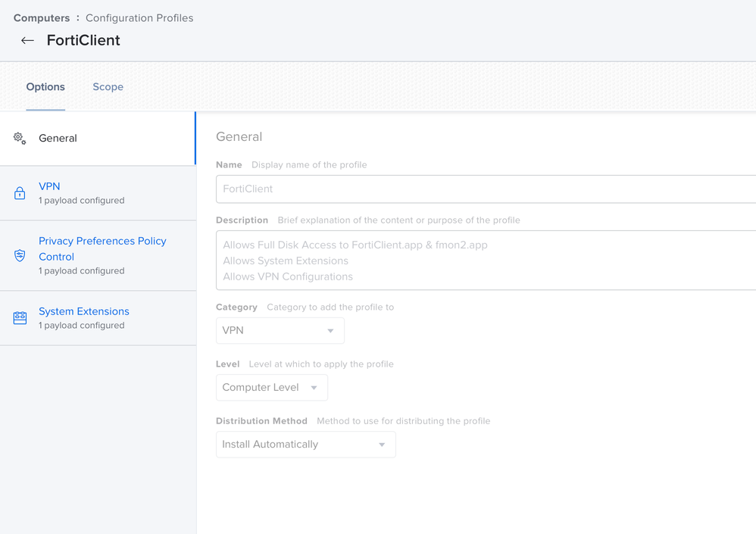The image size is (756, 534).
Task: Click the 'Display name of the profile' hint
Action: pos(309,165)
